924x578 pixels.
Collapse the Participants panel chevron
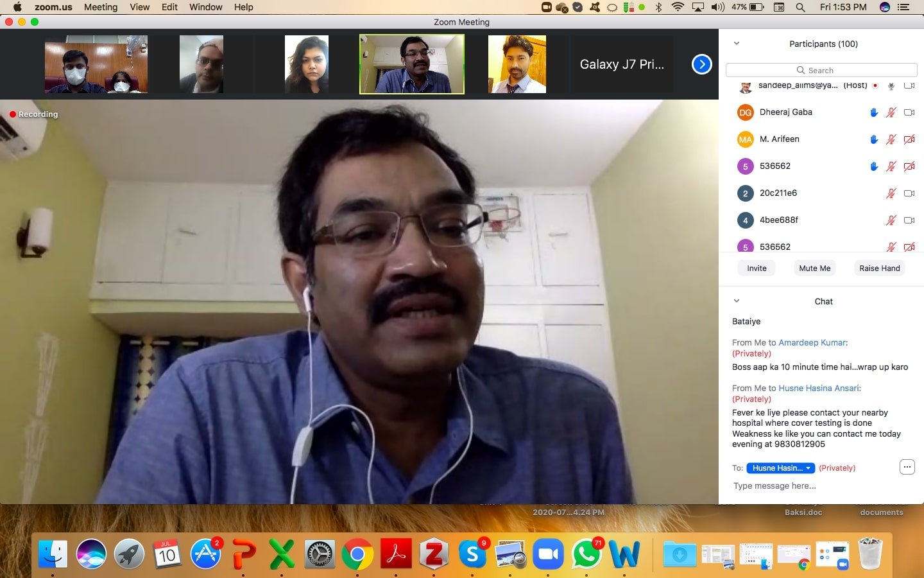click(737, 44)
